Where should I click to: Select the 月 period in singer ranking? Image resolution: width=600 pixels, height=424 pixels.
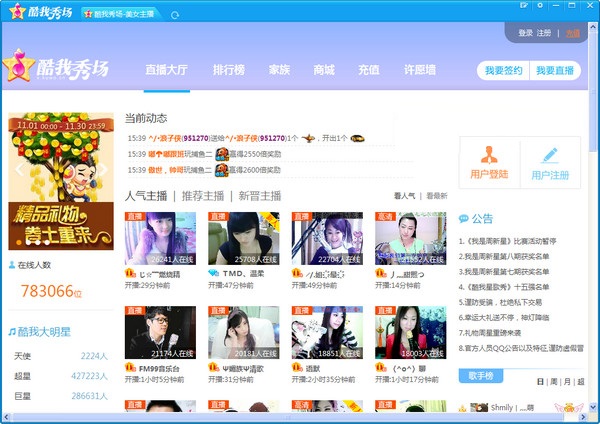[x=567, y=382]
